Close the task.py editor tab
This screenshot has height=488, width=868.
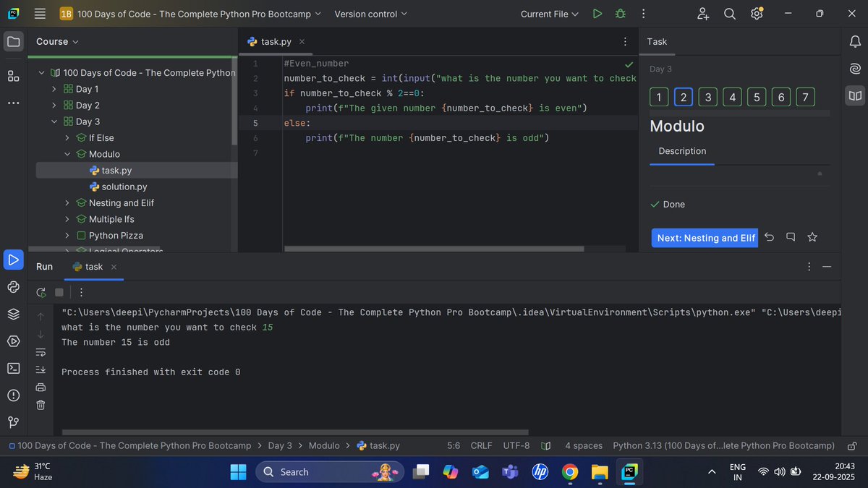[302, 42]
